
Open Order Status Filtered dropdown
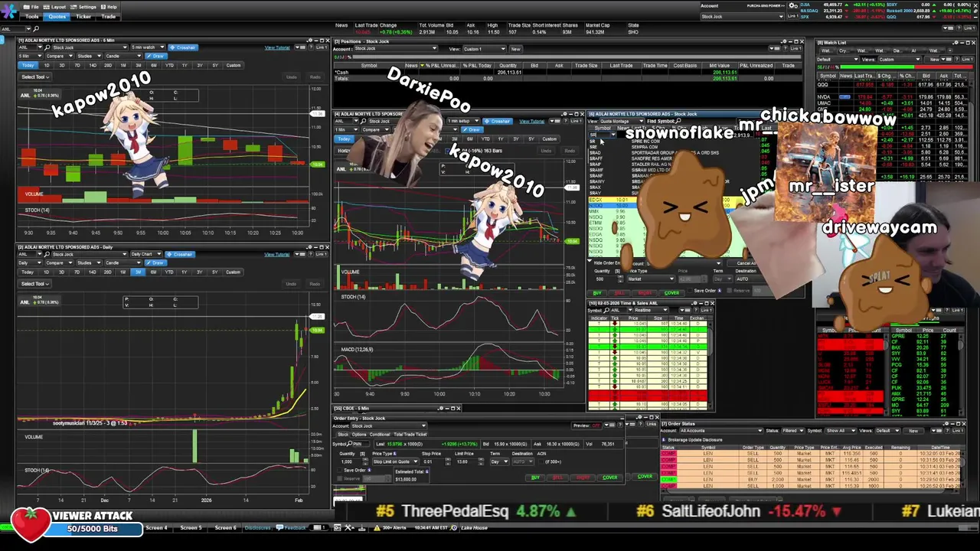click(792, 430)
